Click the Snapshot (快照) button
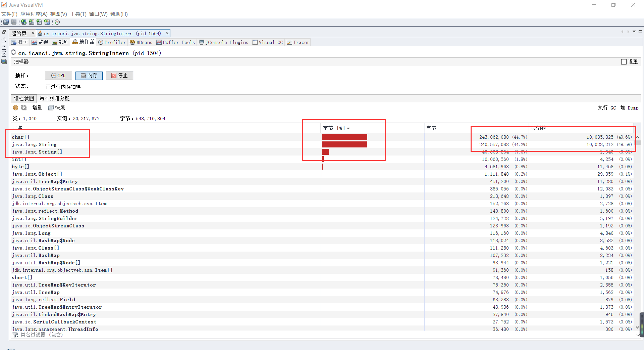 click(x=57, y=108)
